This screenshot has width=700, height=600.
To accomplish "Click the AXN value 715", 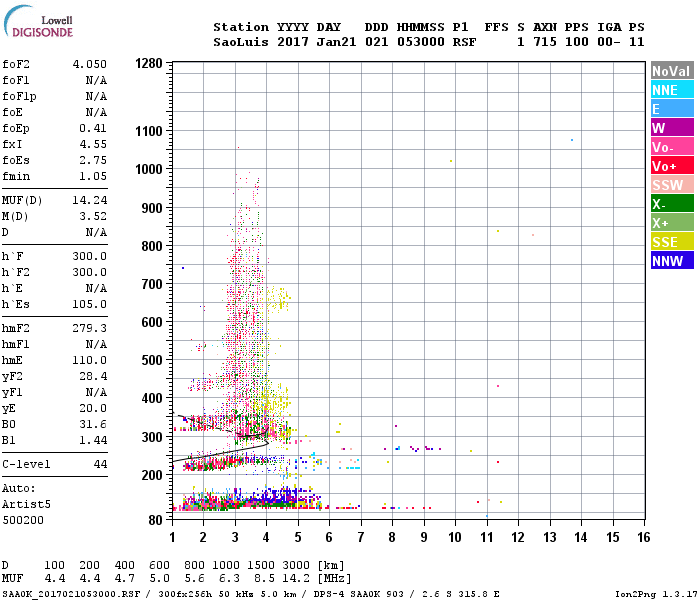I will tap(545, 42).
